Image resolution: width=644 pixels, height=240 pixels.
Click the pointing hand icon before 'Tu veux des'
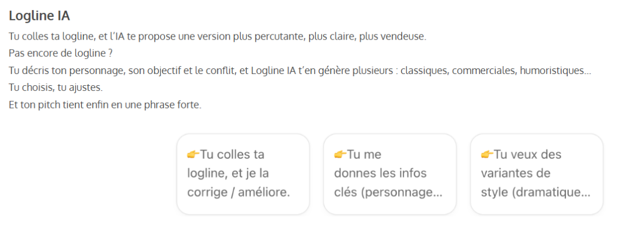[487, 154]
